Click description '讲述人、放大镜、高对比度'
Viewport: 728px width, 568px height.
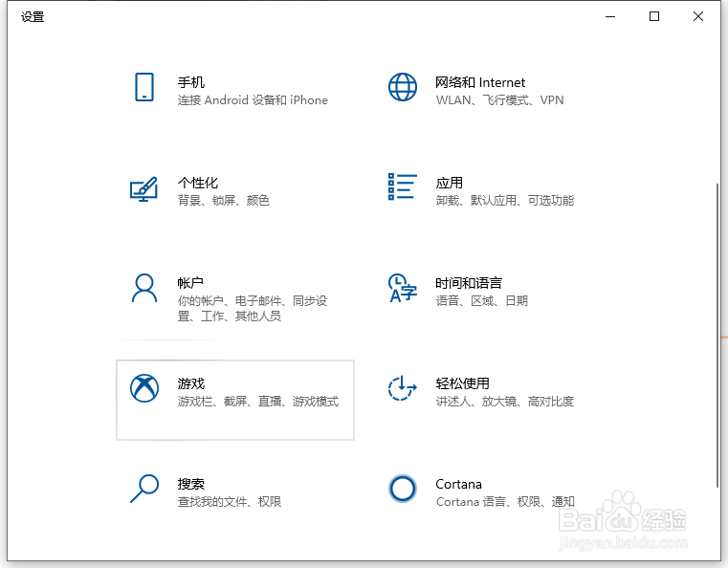click(x=505, y=402)
